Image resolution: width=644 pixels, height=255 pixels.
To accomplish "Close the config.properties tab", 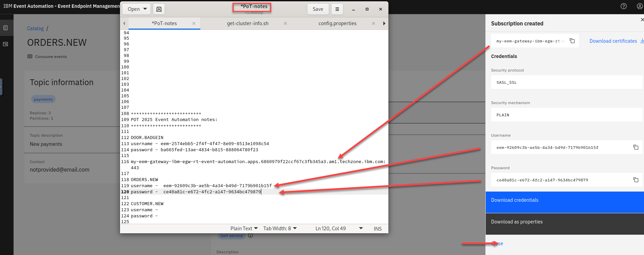I will 373,23.
